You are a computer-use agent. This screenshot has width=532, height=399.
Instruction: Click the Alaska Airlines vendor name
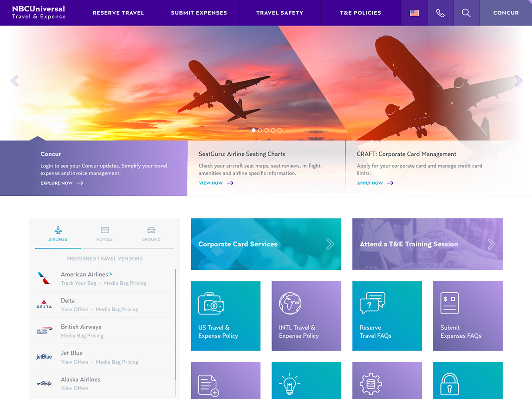pyautogui.click(x=80, y=380)
